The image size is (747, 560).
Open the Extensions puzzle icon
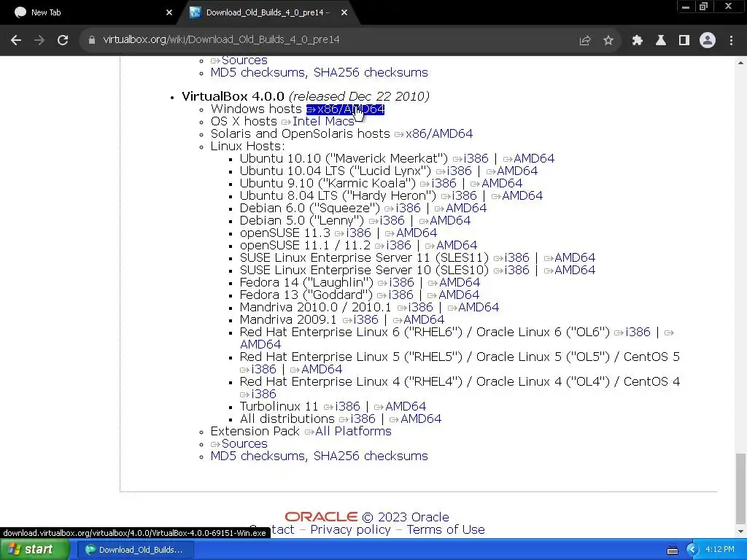pos(638,40)
